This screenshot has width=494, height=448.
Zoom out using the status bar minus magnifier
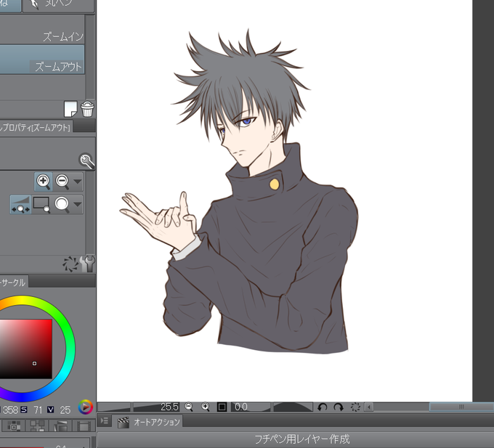tap(189, 407)
